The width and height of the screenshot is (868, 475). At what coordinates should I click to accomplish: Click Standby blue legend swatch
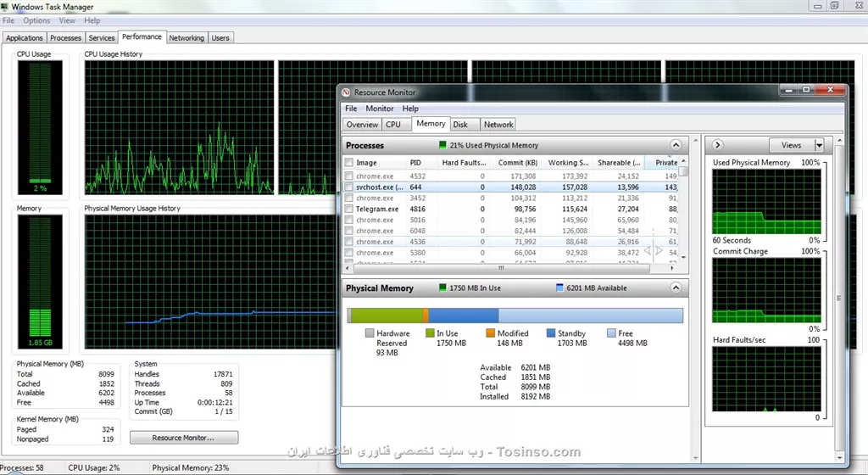(x=551, y=333)
